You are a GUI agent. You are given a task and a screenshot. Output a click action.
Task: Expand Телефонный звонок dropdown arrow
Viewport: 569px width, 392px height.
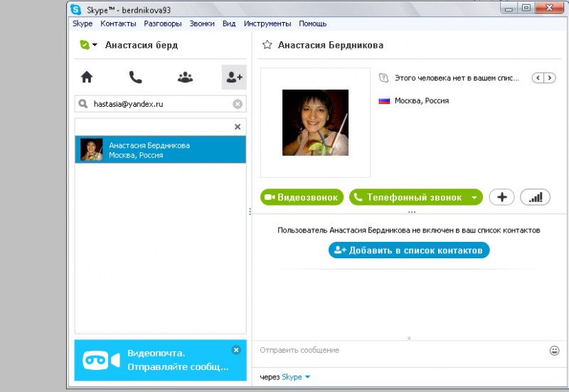point(474,198)
